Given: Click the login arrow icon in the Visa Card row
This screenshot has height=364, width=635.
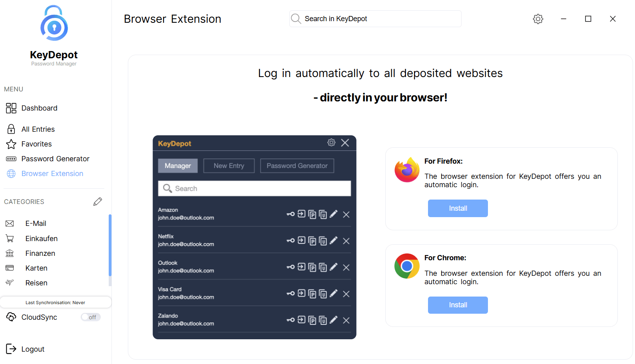Looking at the screenshot, I should click(x=302, y=293).
